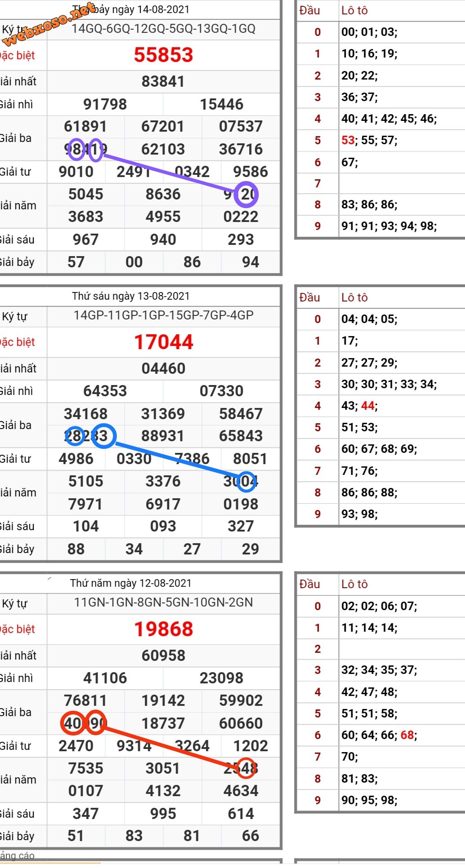Click second prize number 15446
This screenshot has height=868, width=465.
(x=222, y=104)
